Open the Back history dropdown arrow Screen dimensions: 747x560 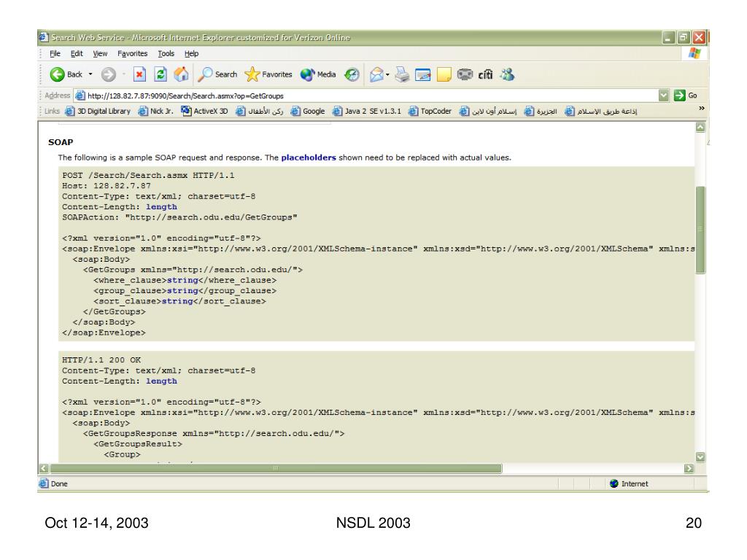click(90, 74)
